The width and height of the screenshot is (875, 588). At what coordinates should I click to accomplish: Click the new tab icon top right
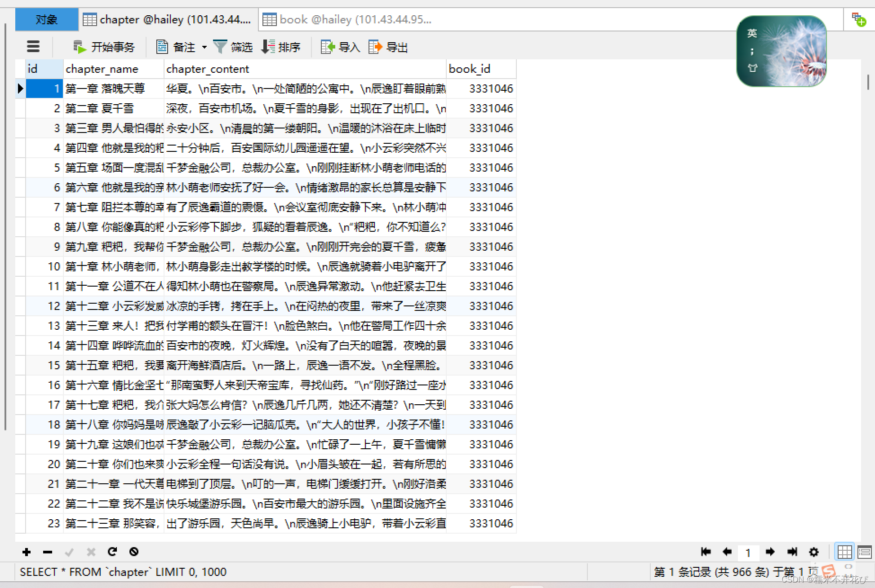(859, 20)
